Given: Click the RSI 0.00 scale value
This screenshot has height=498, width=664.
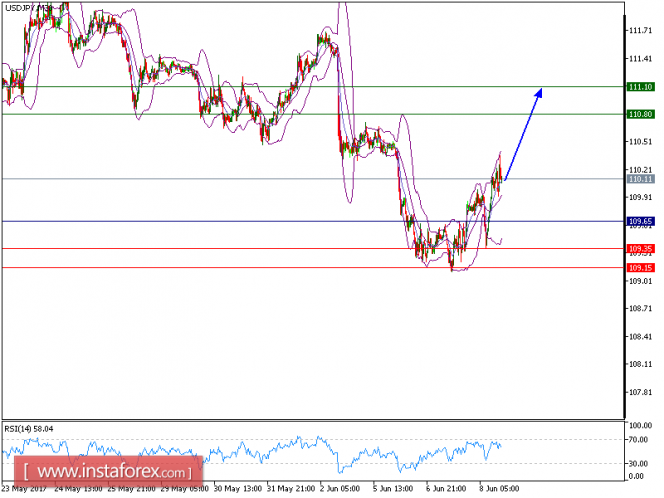Looking at the screenshot, I should click(x=637, y=477).
